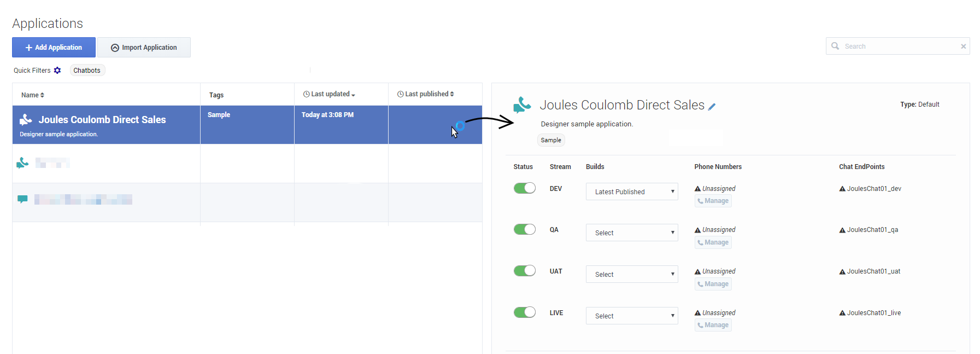Screen dimensions: 980x354
Task: Click the phone icon in second application row
Action: 22,163
